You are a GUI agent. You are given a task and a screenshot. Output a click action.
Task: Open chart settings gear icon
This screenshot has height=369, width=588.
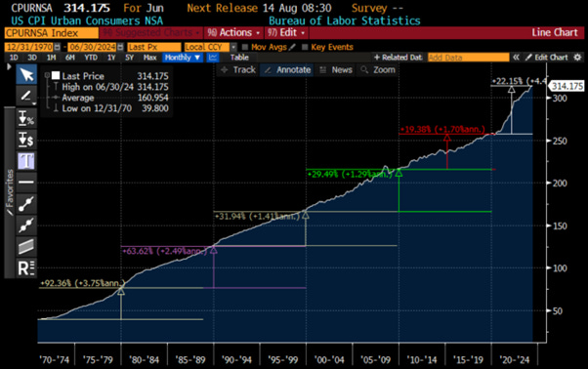pos(577,58)
